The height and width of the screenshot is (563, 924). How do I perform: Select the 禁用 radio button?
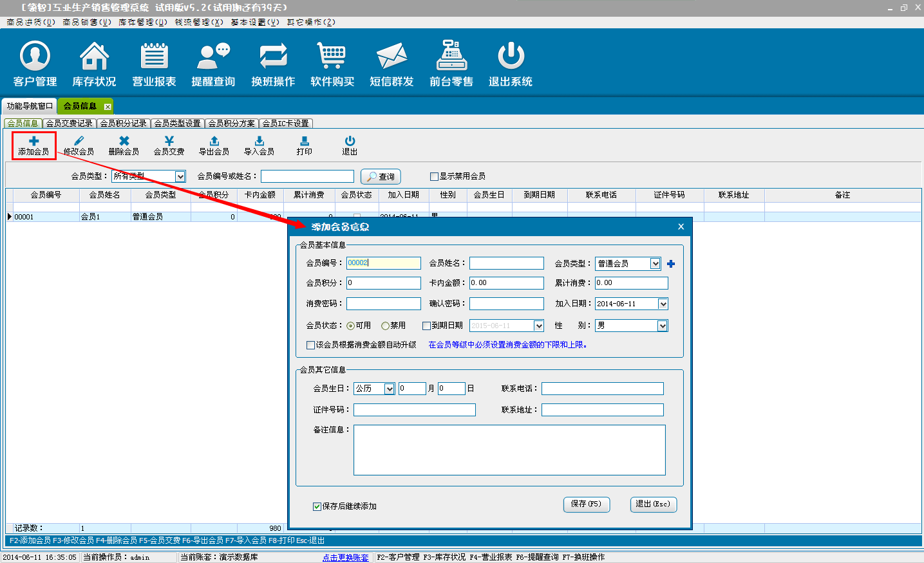[385, 326]
